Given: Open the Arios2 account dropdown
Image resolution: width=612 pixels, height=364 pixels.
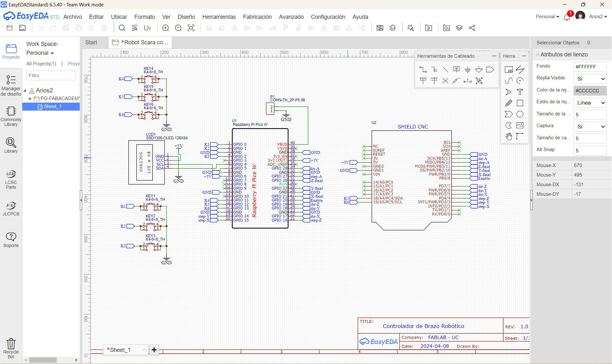Looking at the screenshot, I should click(x=598, y=17).
